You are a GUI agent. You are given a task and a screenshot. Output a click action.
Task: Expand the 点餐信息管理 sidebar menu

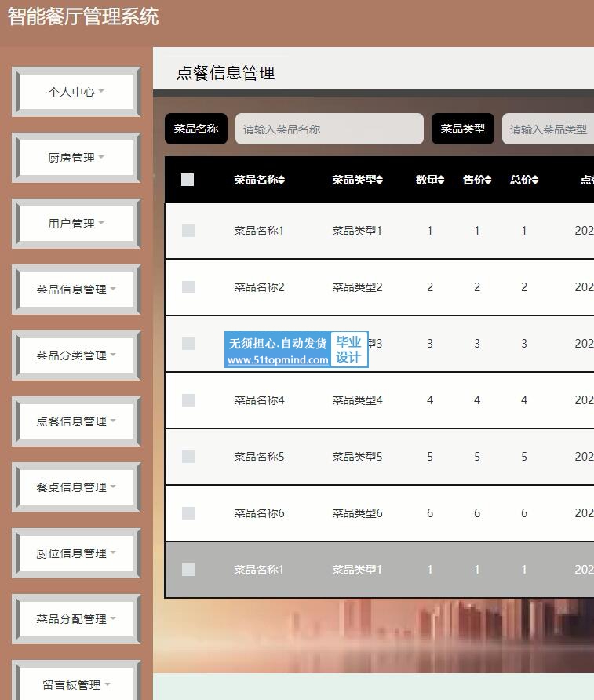[x=76, y=421]
